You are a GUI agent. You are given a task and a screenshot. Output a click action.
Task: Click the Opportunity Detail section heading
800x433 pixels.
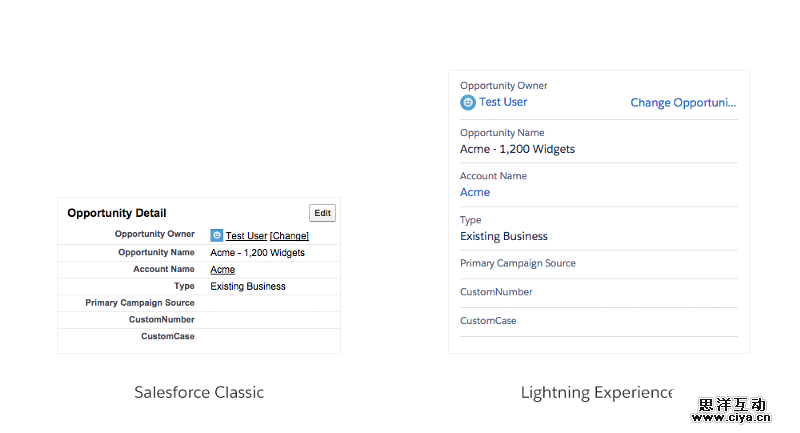tap(117, 213)
